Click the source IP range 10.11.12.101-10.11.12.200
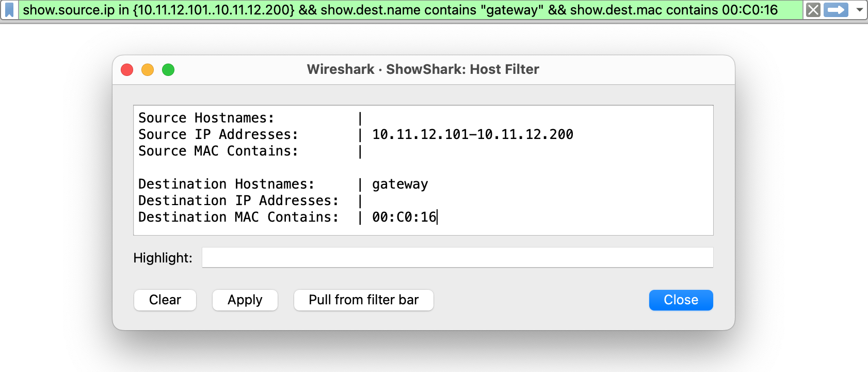This screenshot has height=372, width=868. [473, 134]
